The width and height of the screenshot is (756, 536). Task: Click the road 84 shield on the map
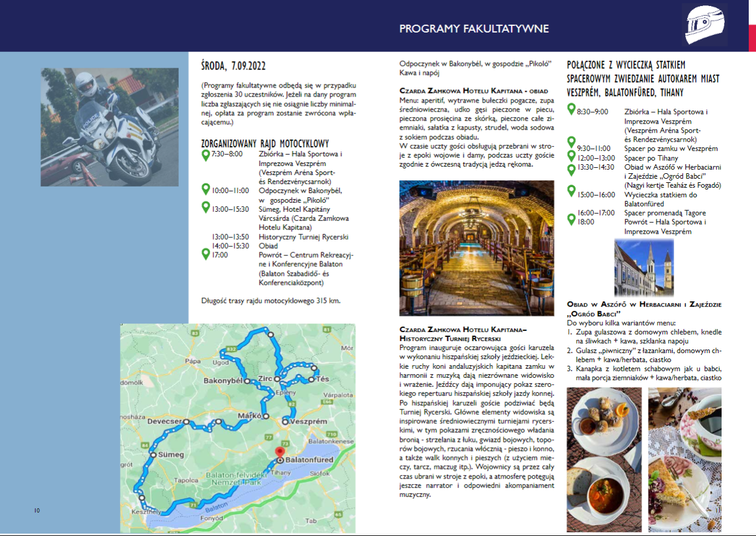pos(146,445)
